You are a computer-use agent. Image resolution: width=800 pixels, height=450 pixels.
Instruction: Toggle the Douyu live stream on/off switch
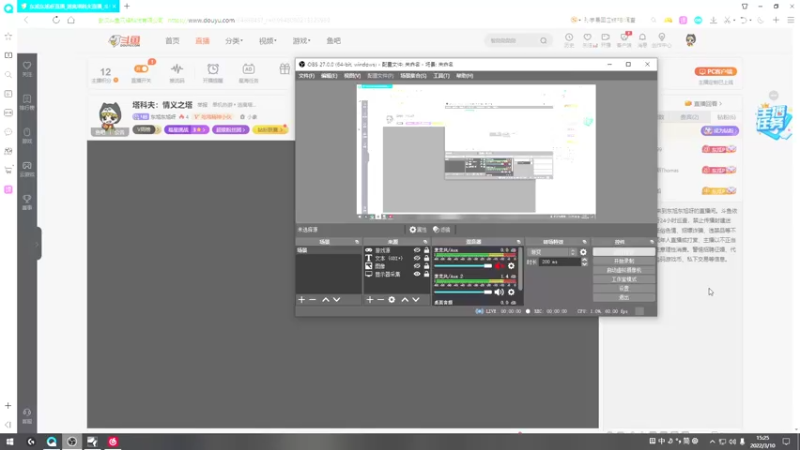(x=141, y=68)
